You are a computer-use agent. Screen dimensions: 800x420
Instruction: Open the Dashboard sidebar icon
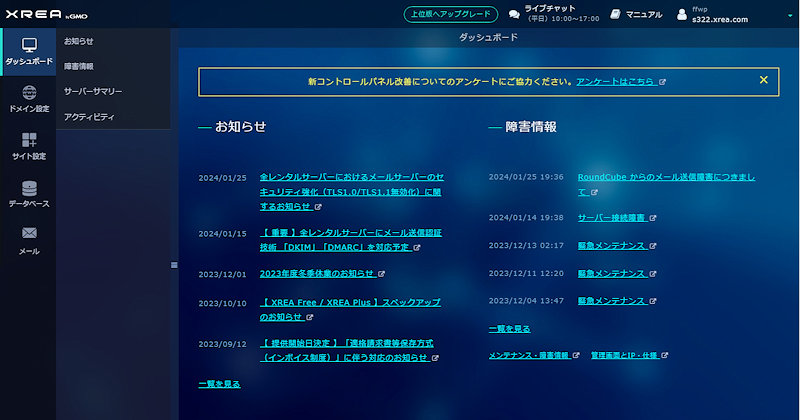point(28,52)
